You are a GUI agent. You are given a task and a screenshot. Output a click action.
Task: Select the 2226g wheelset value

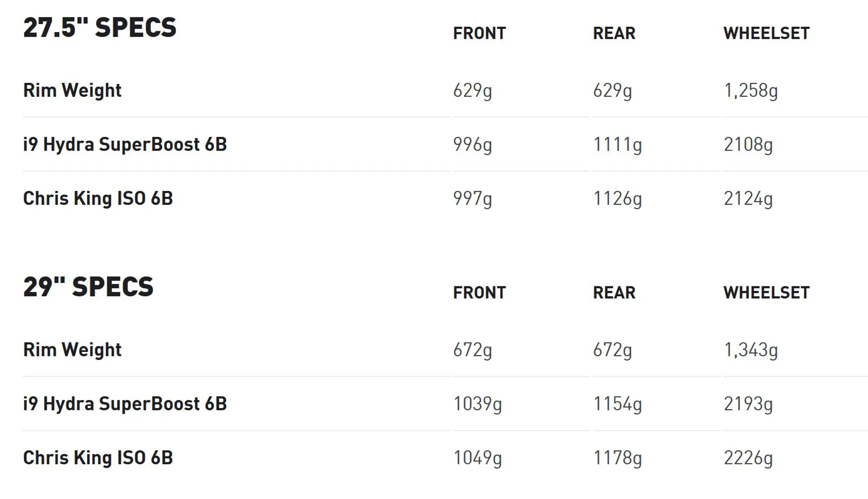point(748,458)
